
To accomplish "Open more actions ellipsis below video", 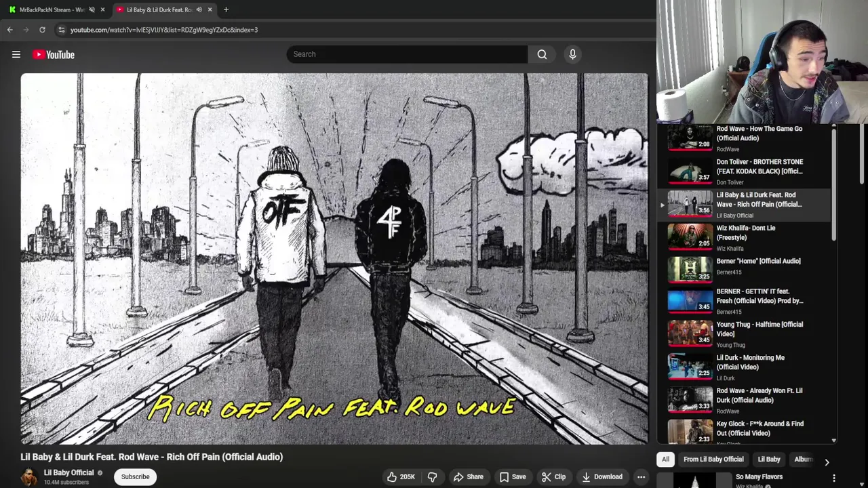I will coord(641,476).
